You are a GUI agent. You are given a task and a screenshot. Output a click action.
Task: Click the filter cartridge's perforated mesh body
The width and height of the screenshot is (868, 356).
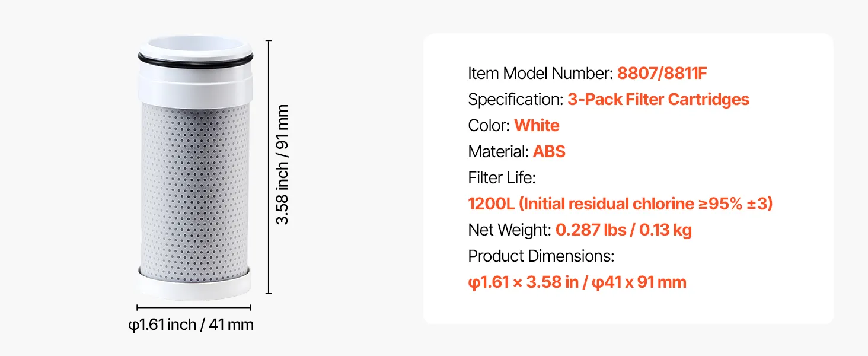[x=196, y=190]
